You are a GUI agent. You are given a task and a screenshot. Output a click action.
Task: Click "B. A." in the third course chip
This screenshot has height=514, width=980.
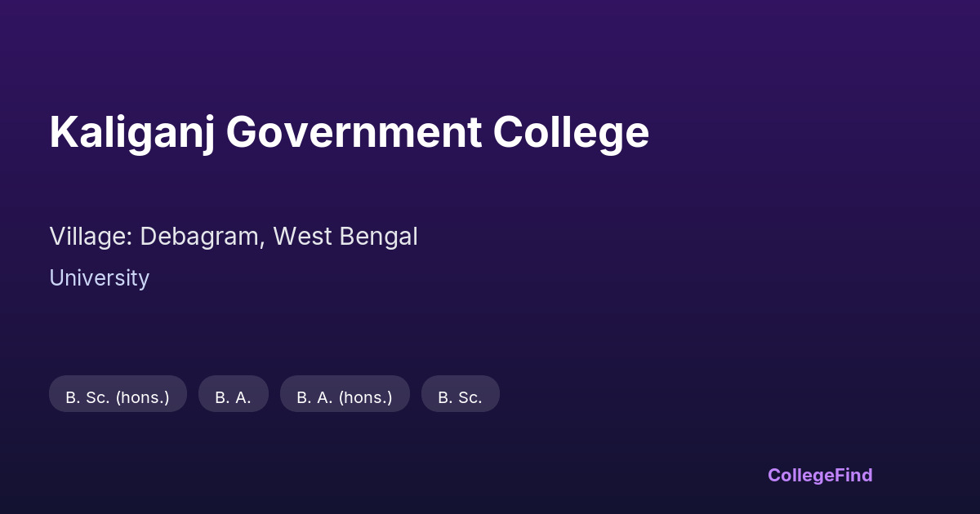pos(314,397)
